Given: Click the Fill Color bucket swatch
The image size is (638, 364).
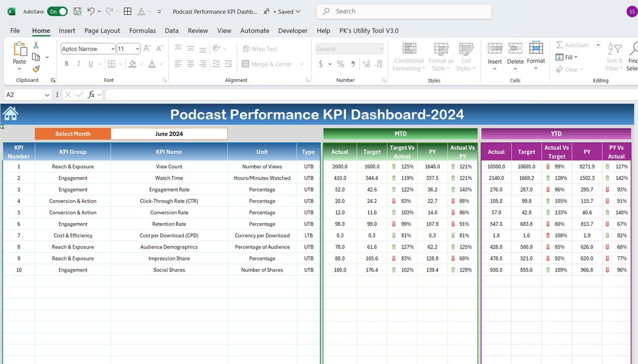Looking at the screenshot, I should point(132,64).
